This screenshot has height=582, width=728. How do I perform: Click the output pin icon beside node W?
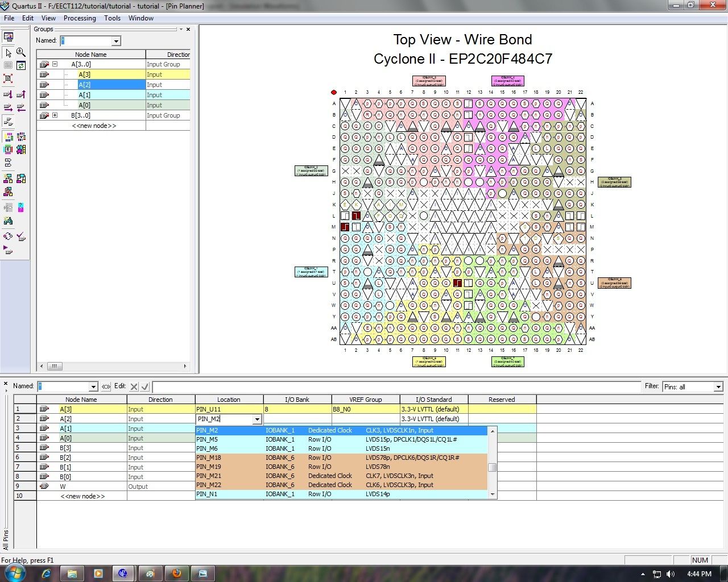(x=45, y=487)
